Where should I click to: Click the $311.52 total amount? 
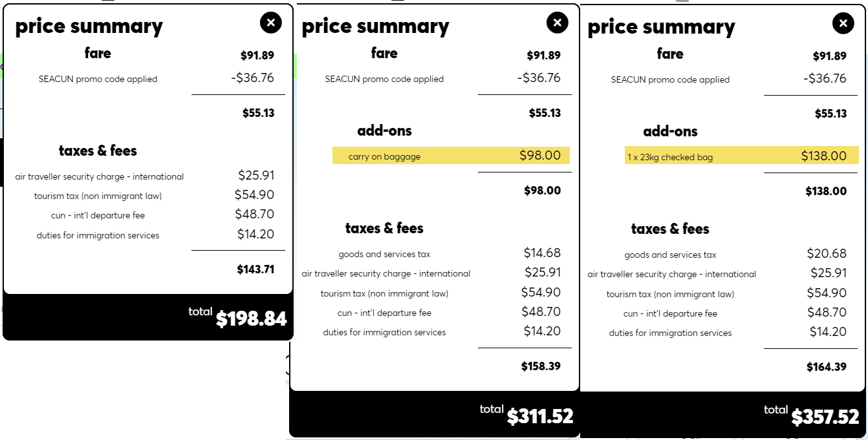[540, 416]
